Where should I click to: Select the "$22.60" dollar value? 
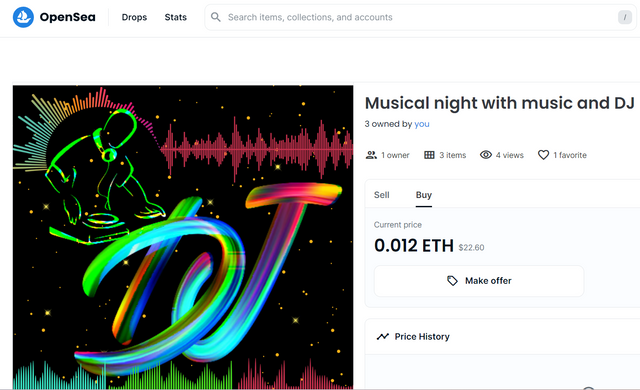(x=471, y=248)
